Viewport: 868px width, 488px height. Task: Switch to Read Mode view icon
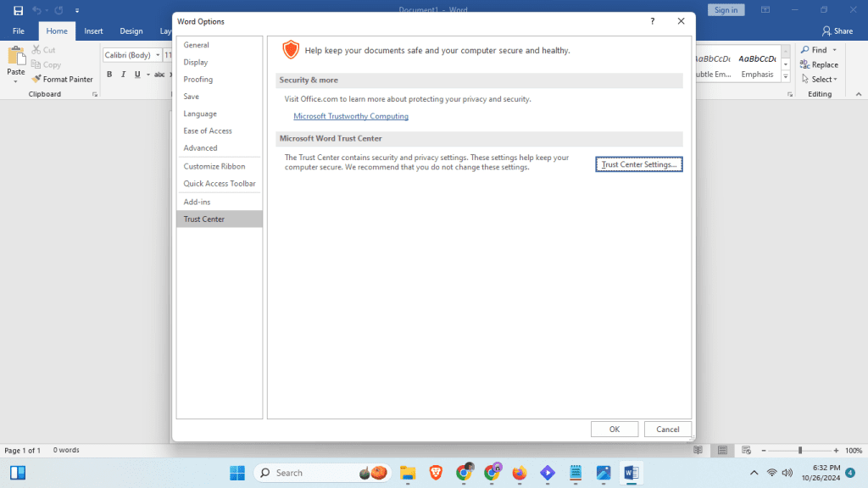[698, 451]
